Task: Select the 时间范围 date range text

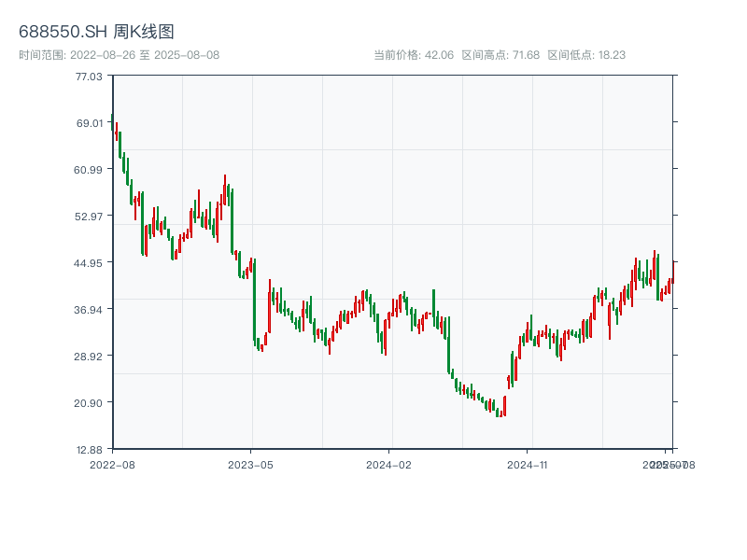Action: coord(120,55)
